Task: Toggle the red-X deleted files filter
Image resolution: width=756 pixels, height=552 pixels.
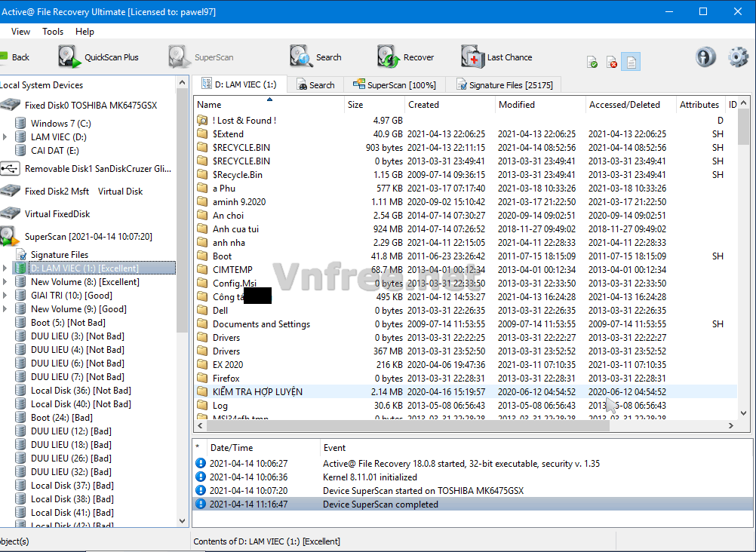Action: [612, 62]
